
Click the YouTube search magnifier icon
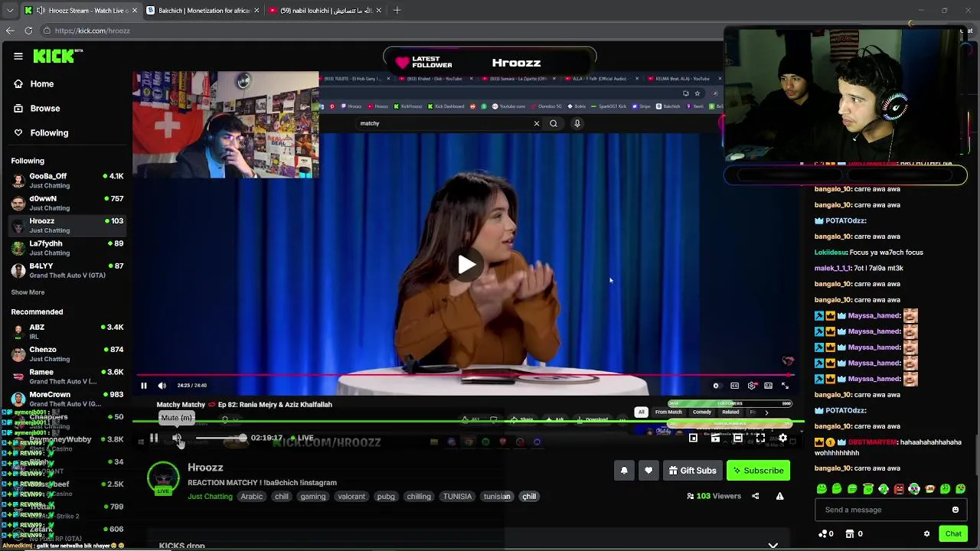(x=554, y=123)
